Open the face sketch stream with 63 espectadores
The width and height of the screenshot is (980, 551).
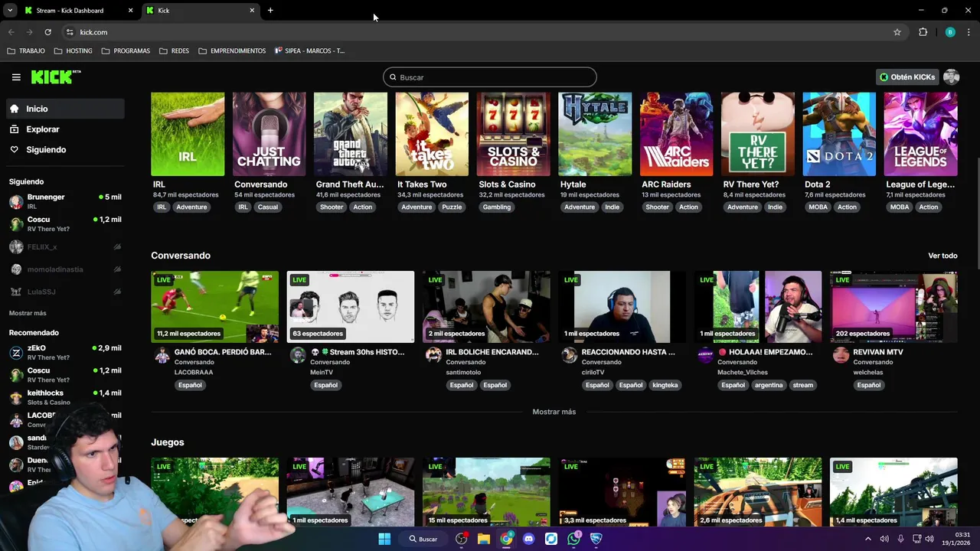351,307
